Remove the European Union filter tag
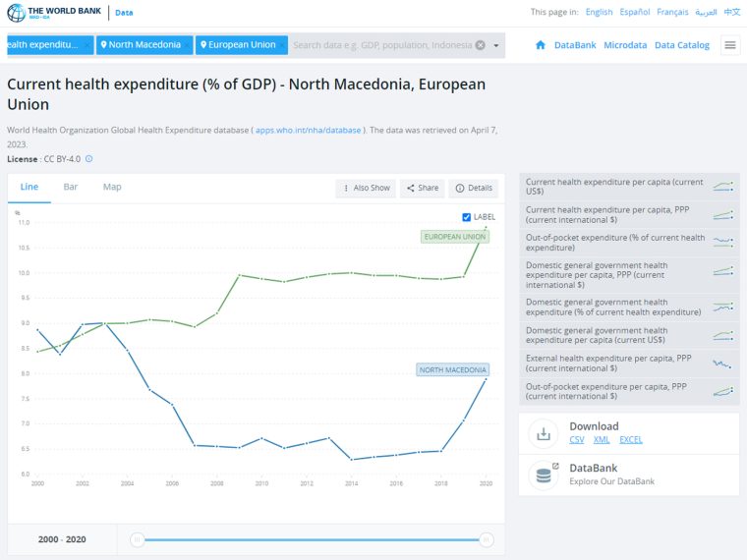Image resolution: width=747 pixels, height=560 pixels. pyautogui.click(x=282, y=45)
